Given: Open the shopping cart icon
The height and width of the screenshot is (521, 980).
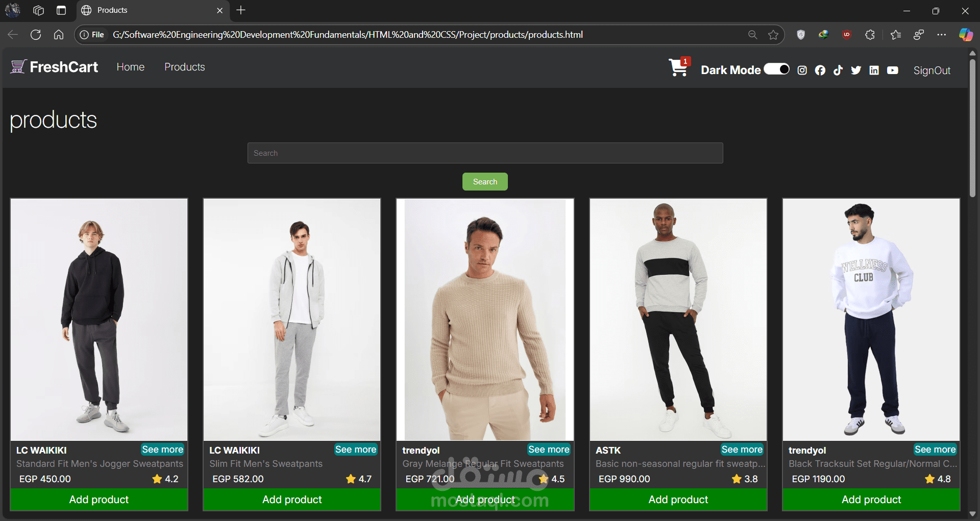Looking at the screenshot, I should tap(679, 67).
